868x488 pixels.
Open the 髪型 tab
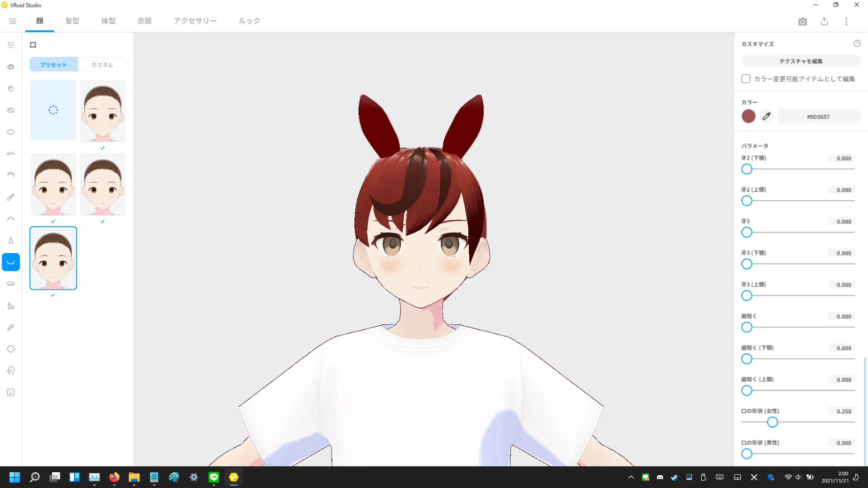pyautogui.click(x=72, y=21)
